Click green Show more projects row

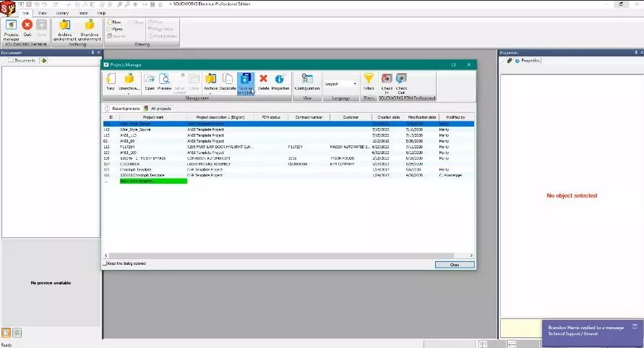[153, 181]
